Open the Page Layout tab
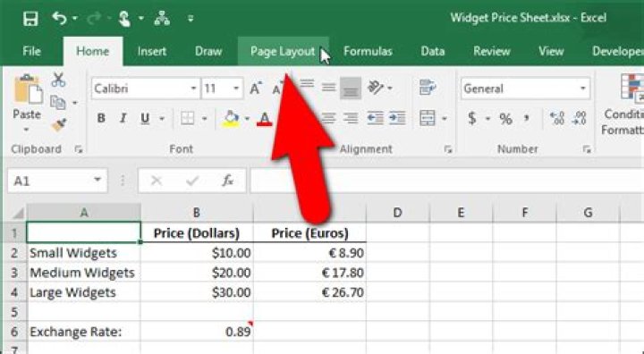The image size is (644, 354). (x=283, y=51)
